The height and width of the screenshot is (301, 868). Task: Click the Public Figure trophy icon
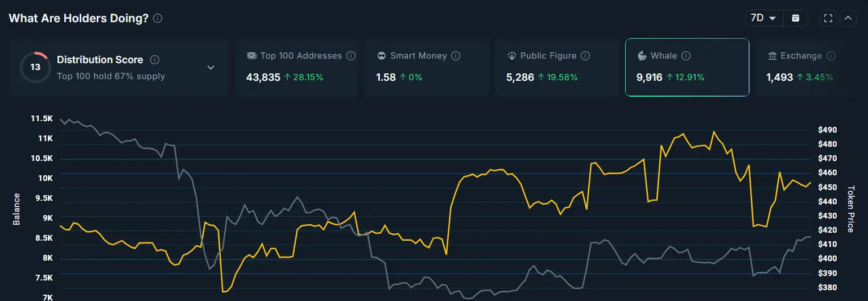tap(511, 56)
